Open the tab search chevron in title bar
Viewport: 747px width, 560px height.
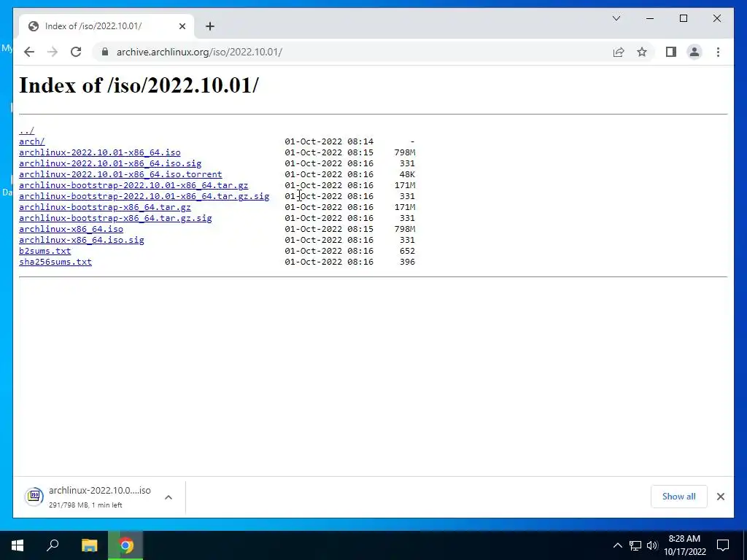[616, 18]
